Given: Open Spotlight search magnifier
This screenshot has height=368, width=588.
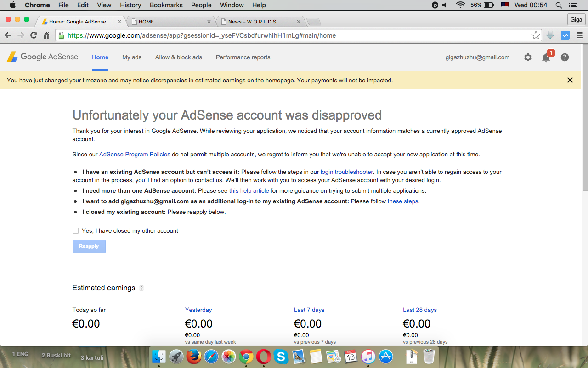Looking at the screenshot, I should pos(559,5).
